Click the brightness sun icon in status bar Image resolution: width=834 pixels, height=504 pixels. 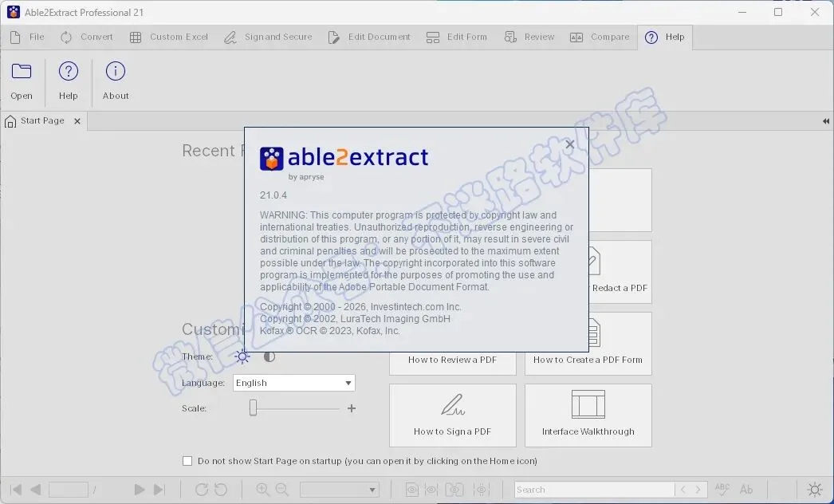pyautogui.click(x=815, y=490)
